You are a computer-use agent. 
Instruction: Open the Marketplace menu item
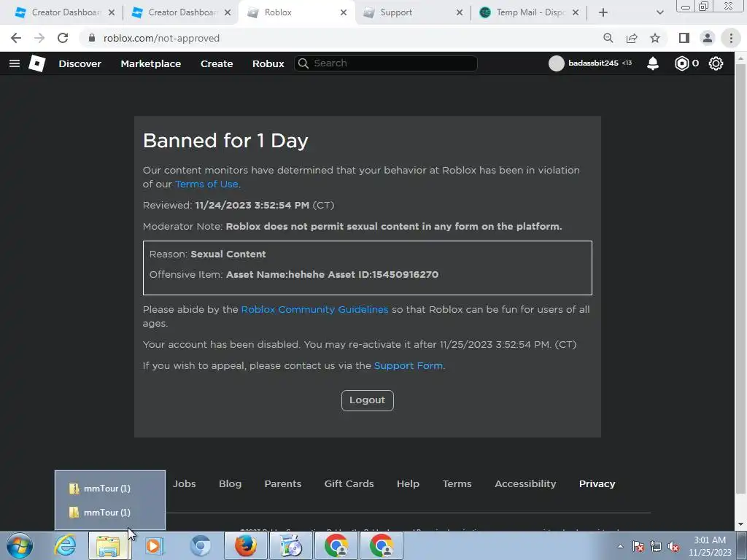click(150, 64)
